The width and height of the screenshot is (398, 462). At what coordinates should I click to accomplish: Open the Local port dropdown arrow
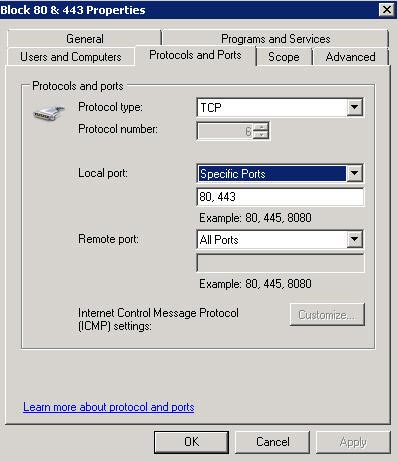point(354,173)
